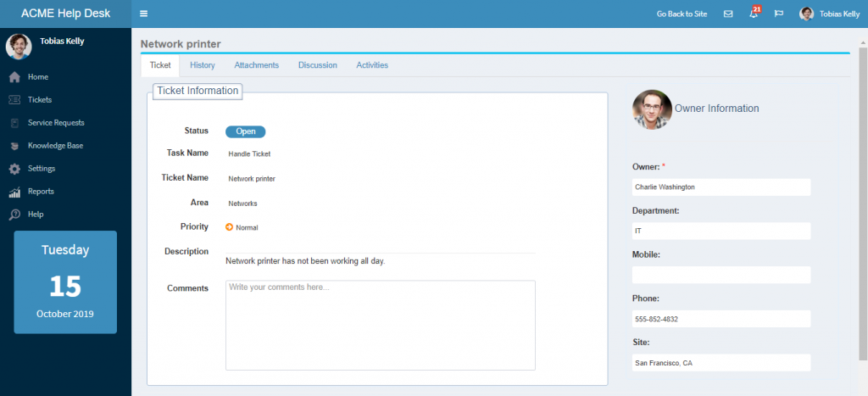Click the Tuesday 15 October calendar widget

[x=65, y=282]
